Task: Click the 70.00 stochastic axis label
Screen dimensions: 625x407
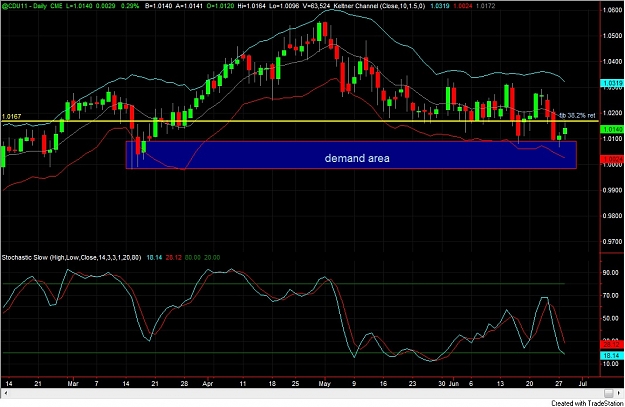Action: click(611, 295)
